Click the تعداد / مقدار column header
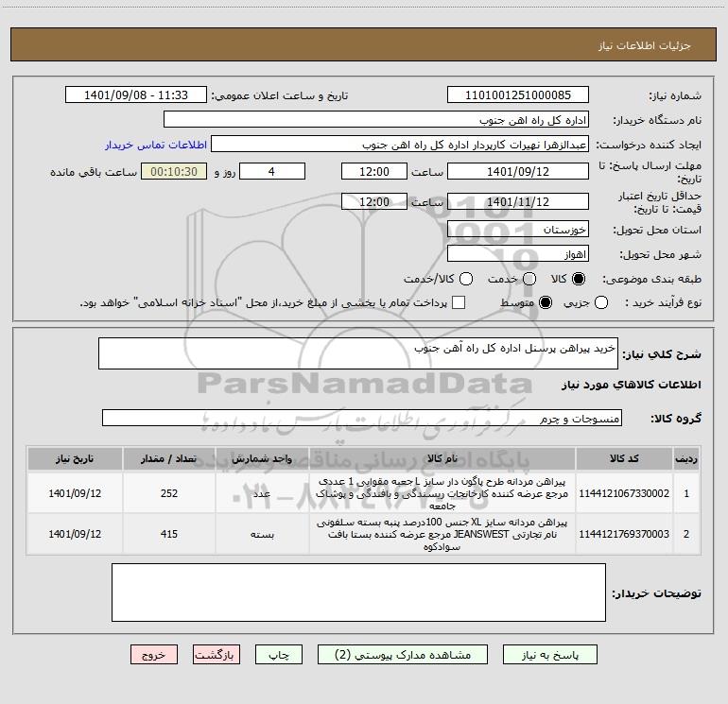The image size is (728, 704). [x=169, y=458]
